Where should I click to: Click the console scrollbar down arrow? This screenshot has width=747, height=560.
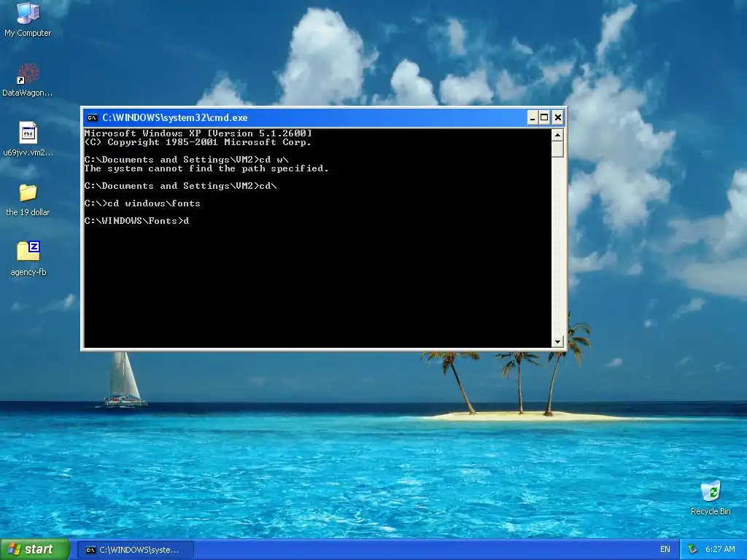pos(557,341)
